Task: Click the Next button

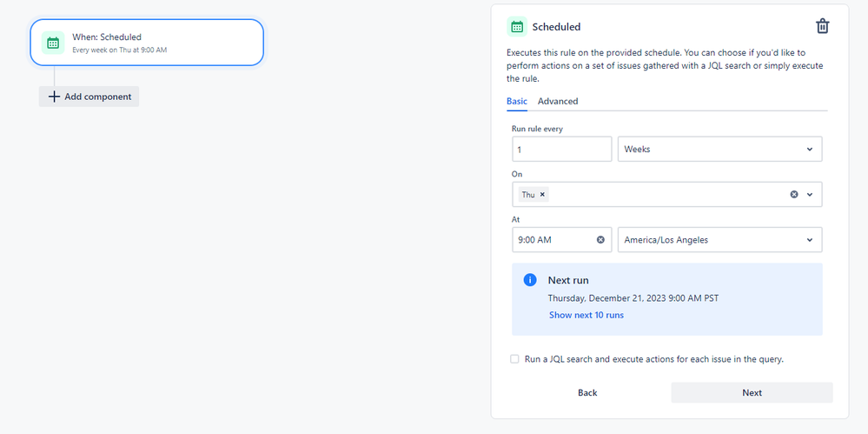Action: click(752, 392)
